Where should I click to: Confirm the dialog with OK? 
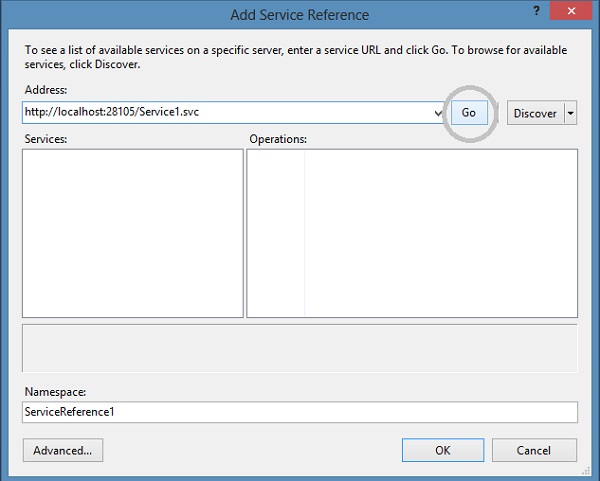[x=443, y=450]
